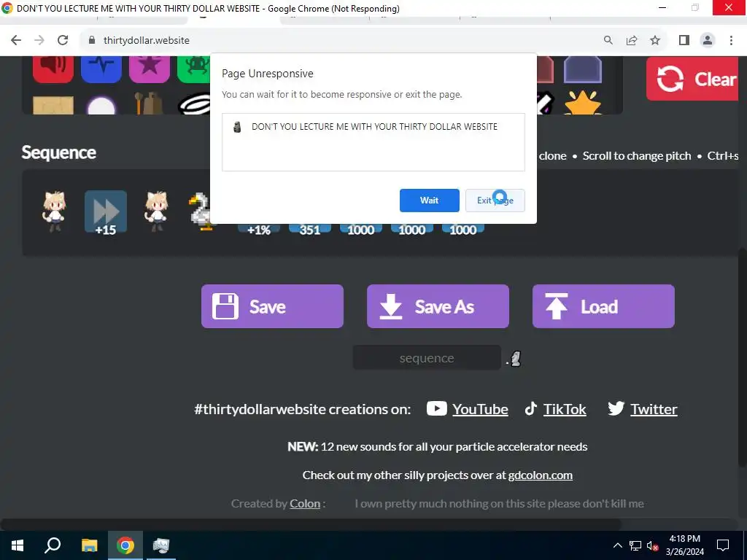Click the network tray icon

635,545
